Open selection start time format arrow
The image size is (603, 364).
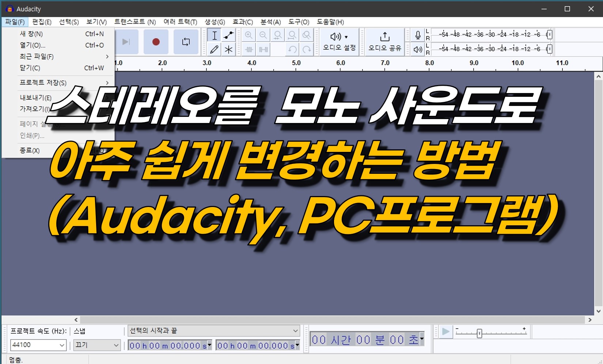click(x=209, y=345)
